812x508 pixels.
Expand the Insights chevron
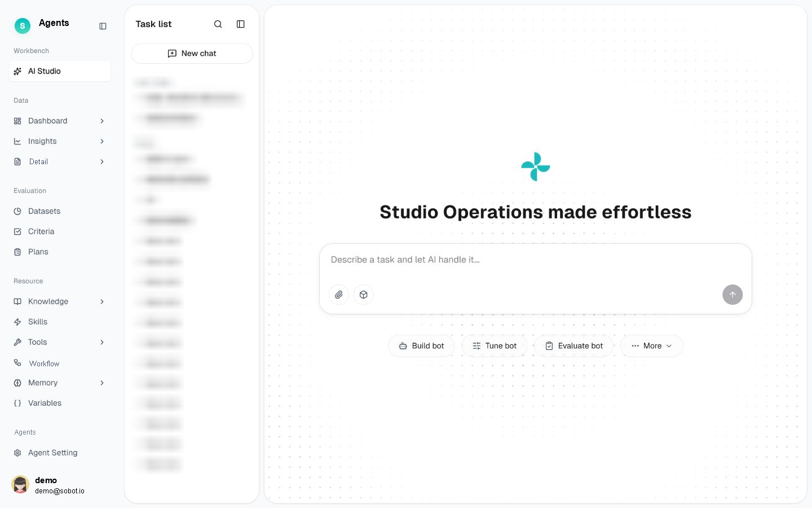(102, 141)
